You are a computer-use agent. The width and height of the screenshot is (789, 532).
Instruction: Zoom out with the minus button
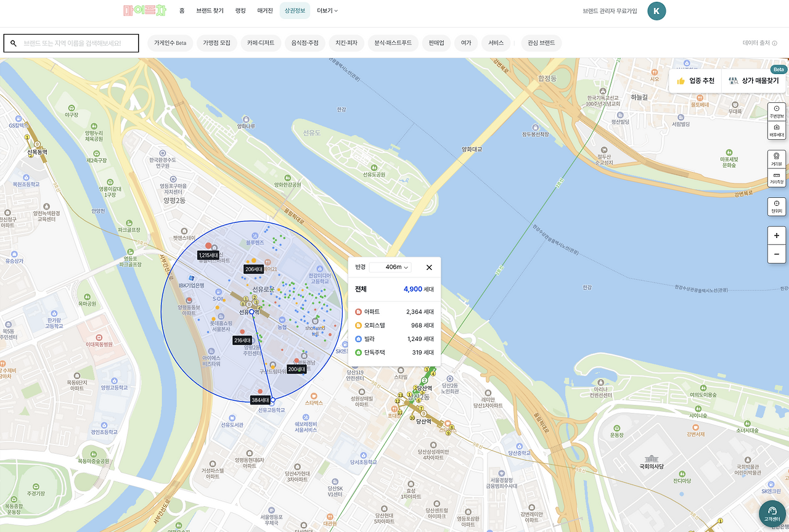(776, 254)
